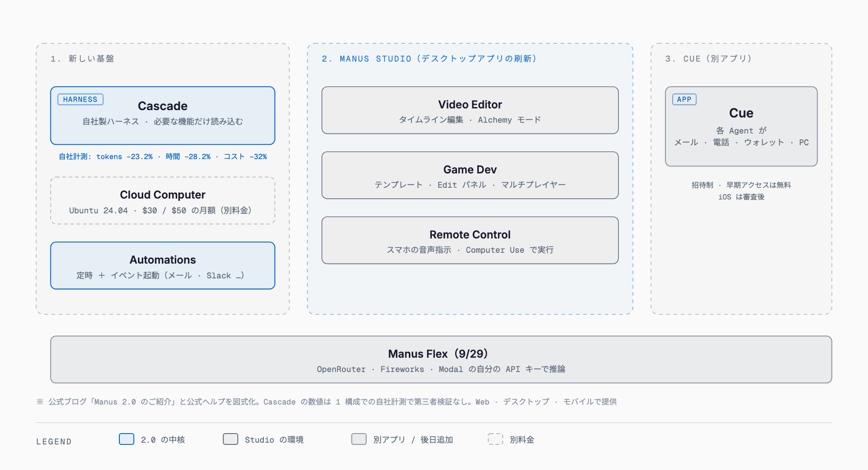Image resolution: width=868 pixels, height=470 pixels.
Task: Open the Remote Control card
Action: point(470,240)
